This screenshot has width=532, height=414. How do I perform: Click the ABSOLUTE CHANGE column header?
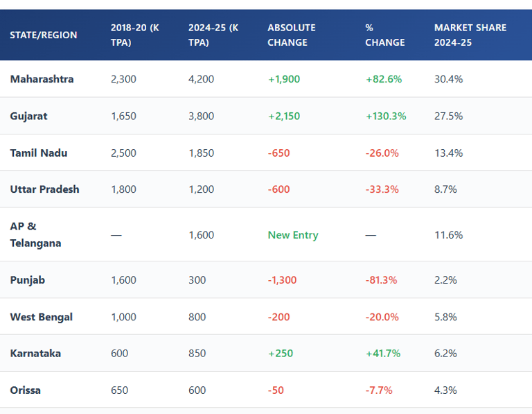click(x=291, y=35)
